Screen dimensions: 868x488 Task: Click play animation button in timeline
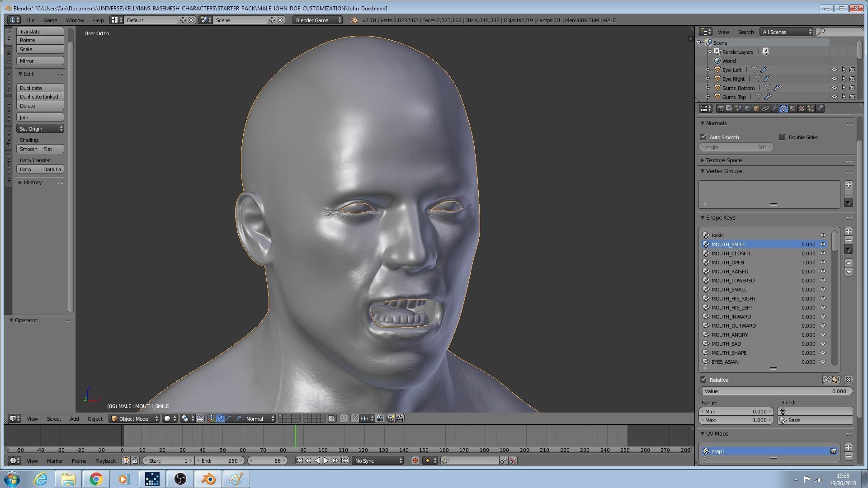326,460
